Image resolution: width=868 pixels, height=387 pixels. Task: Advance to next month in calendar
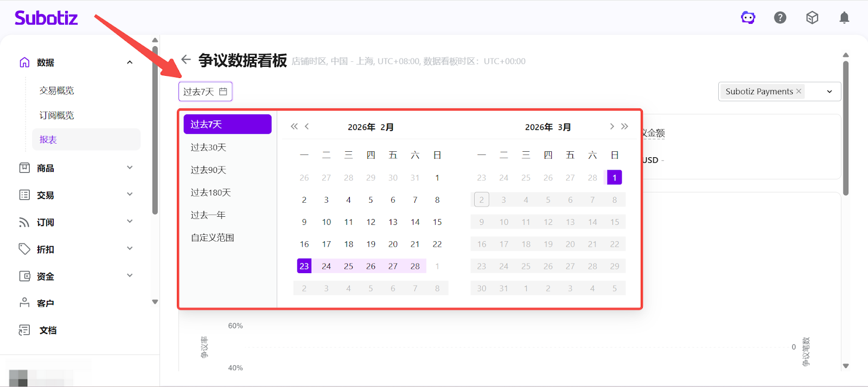point(612,126)
